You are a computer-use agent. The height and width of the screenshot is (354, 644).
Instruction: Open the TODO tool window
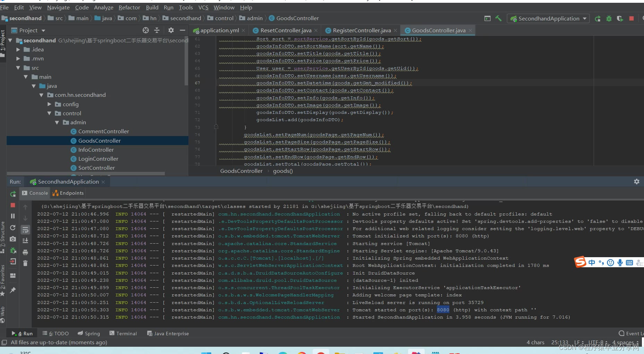[56, 334]
